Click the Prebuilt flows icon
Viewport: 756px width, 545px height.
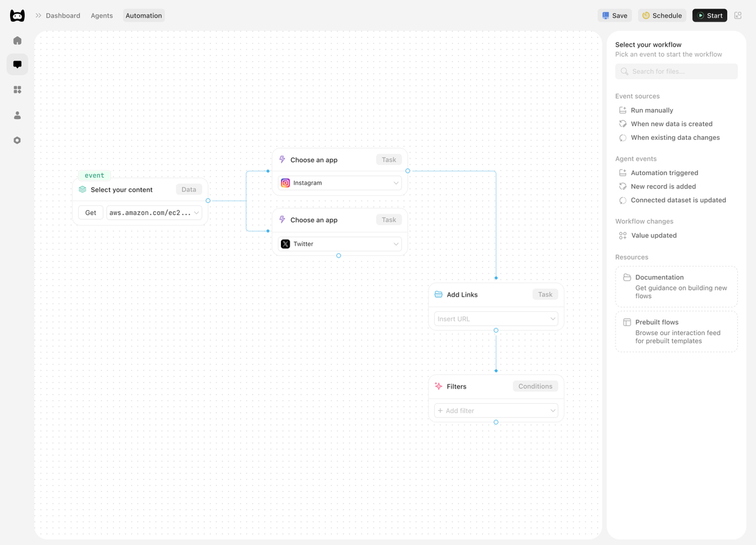(626, 322)
